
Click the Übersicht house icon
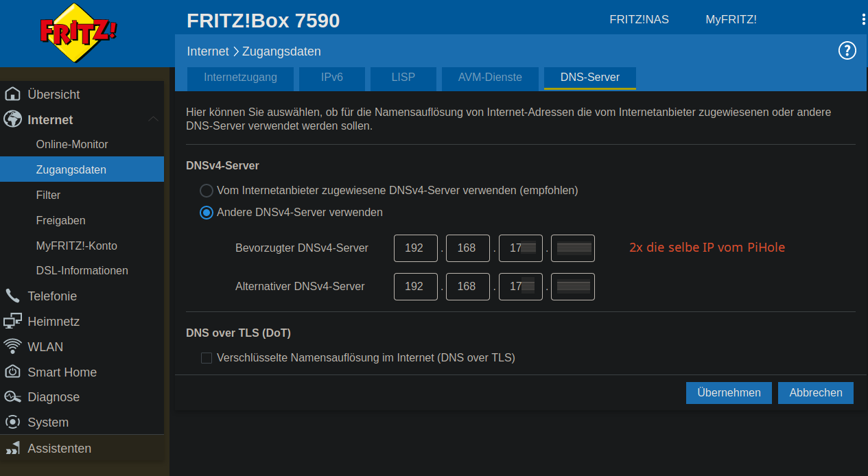click(x=12, y=94)
